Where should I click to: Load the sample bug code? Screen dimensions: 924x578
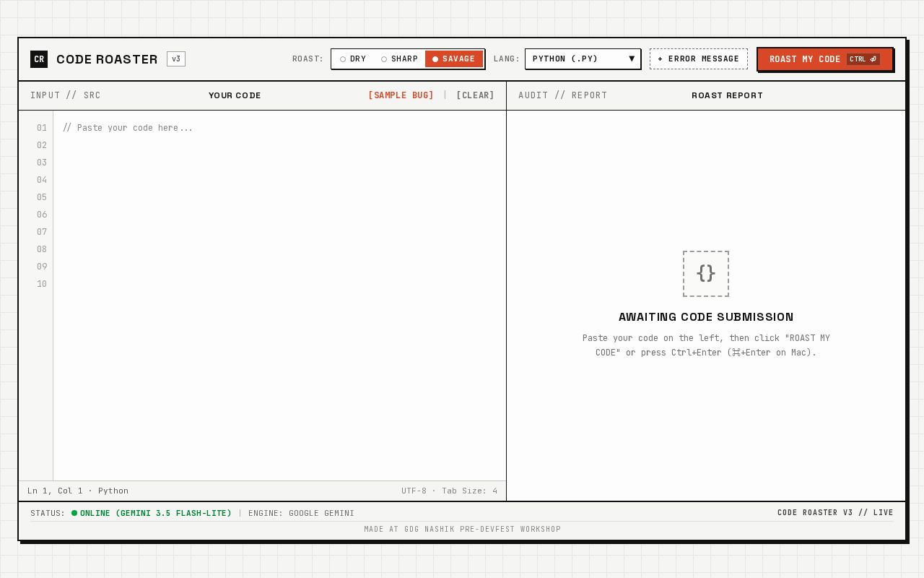pyautogui.click(x=401, y=95)
